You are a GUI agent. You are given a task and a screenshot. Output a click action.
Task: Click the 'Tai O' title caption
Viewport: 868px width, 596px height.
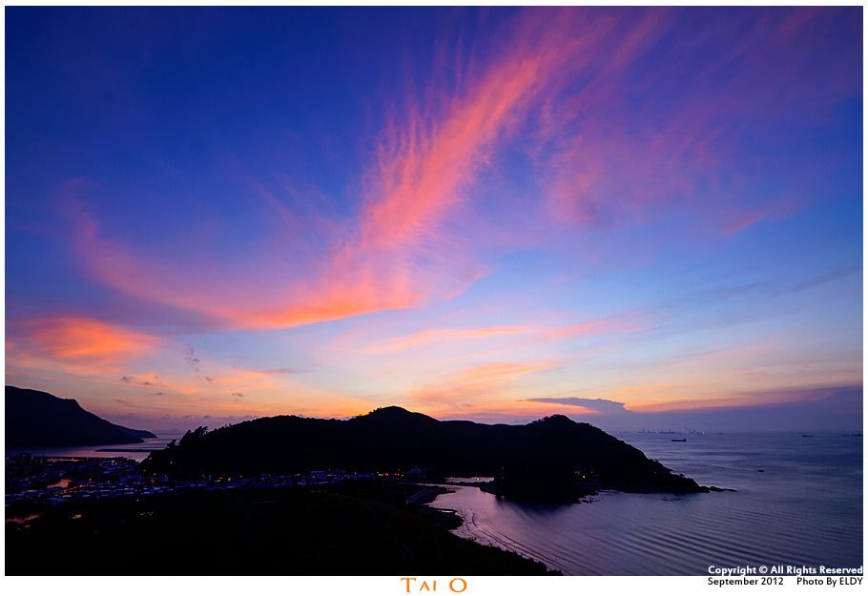click(x=434, y=585)
